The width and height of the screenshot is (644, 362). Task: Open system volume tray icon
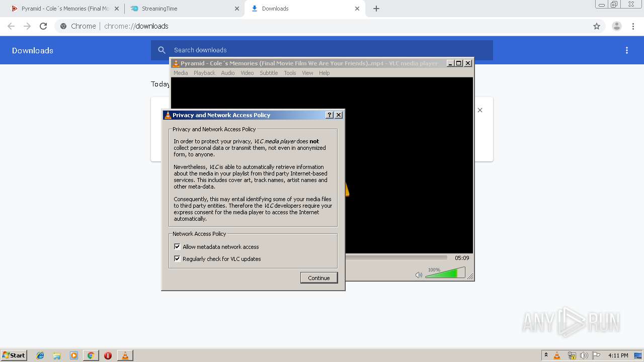point(584,355)
